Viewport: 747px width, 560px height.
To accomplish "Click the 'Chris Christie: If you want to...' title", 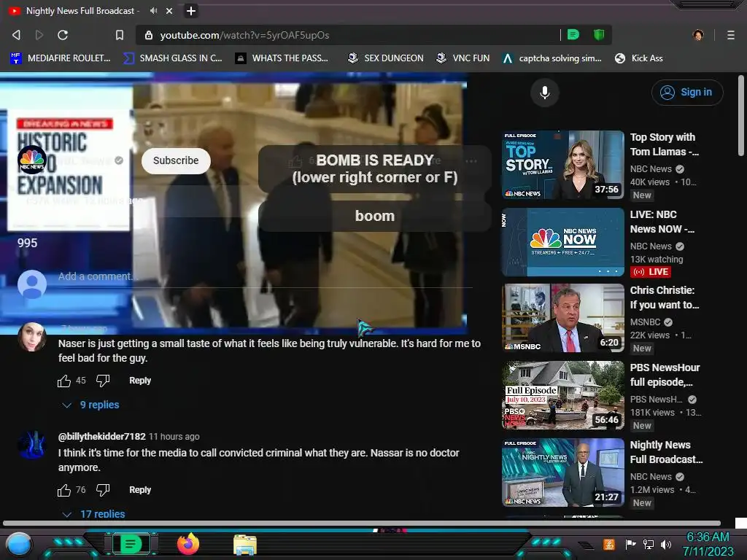I will (x=665, y=297).
